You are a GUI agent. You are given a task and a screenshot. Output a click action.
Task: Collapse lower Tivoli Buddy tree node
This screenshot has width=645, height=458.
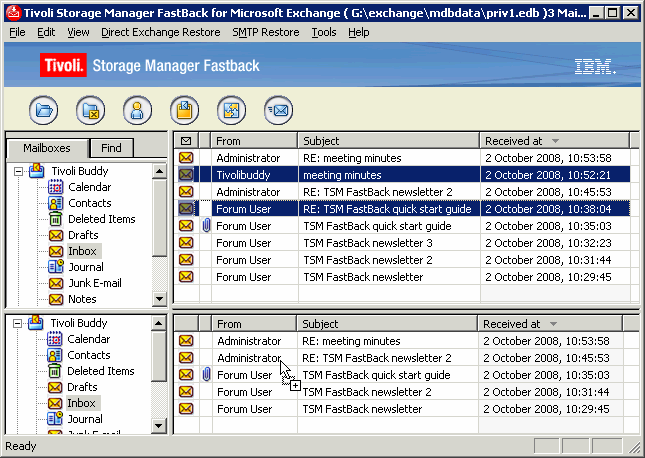17,323
